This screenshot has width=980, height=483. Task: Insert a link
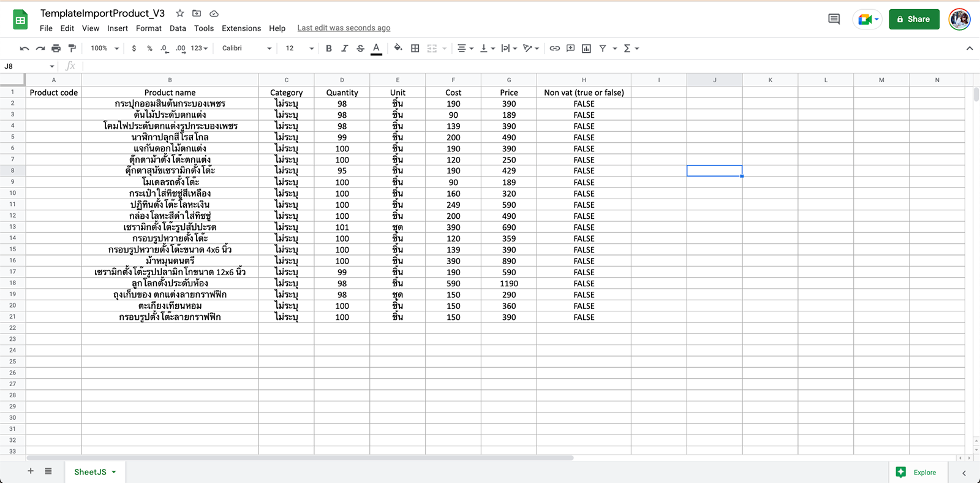(555, 48)
